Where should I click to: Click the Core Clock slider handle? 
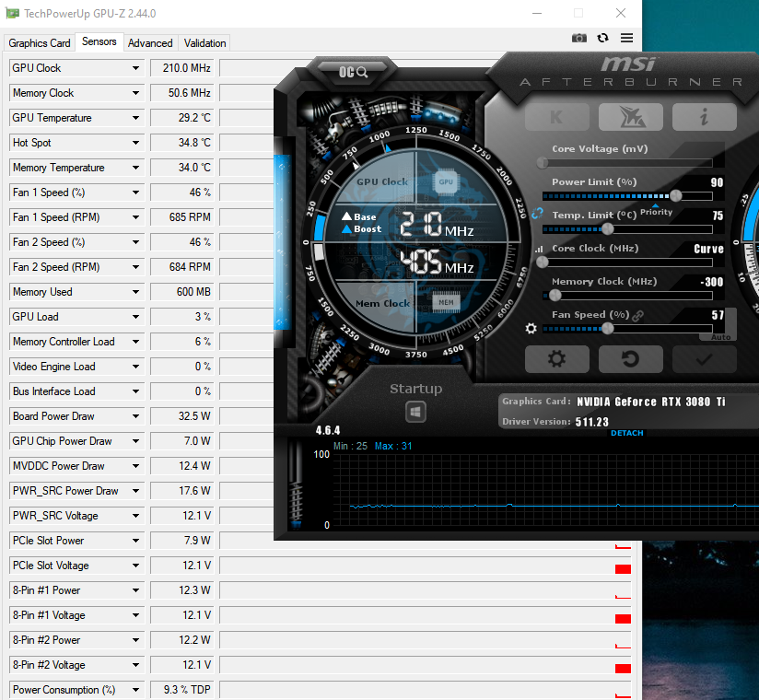pyautogui.click(x=543, y=262)
